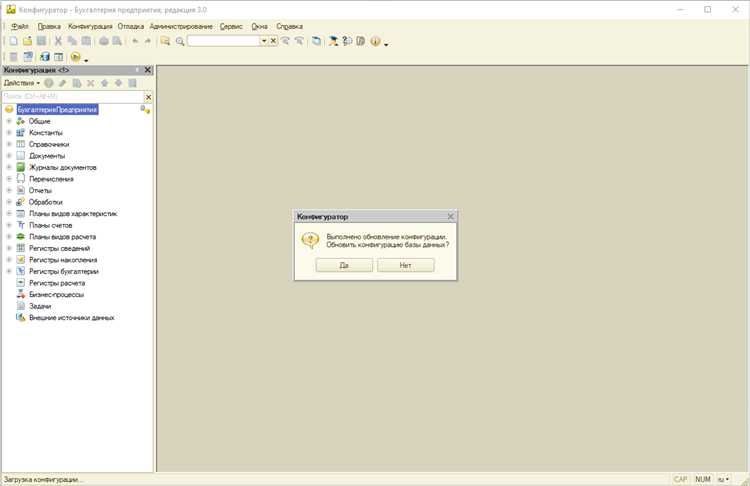This screenshot has width=750, height=486.
Task: Expand the Регистры сведений node
Action: point(9,248)
